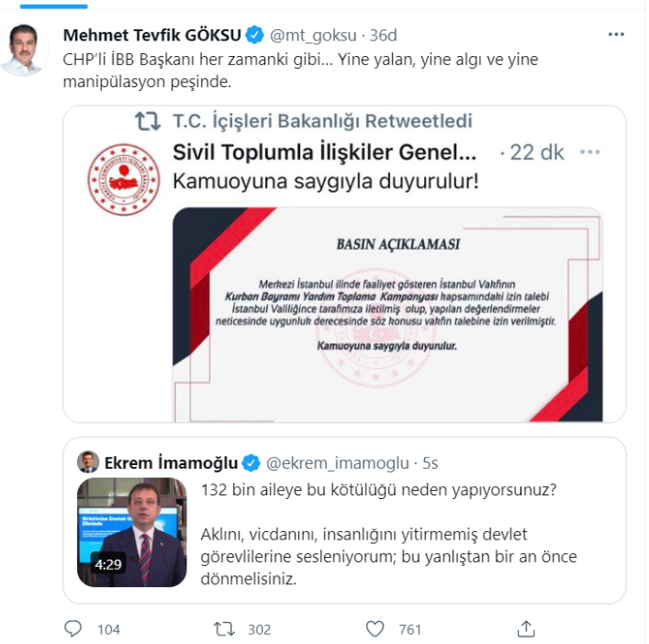This screenshot has width=649, height=644.
Task: Play the 4:29 Ekrem İmamoğlu video
Action: coord(131,532)
